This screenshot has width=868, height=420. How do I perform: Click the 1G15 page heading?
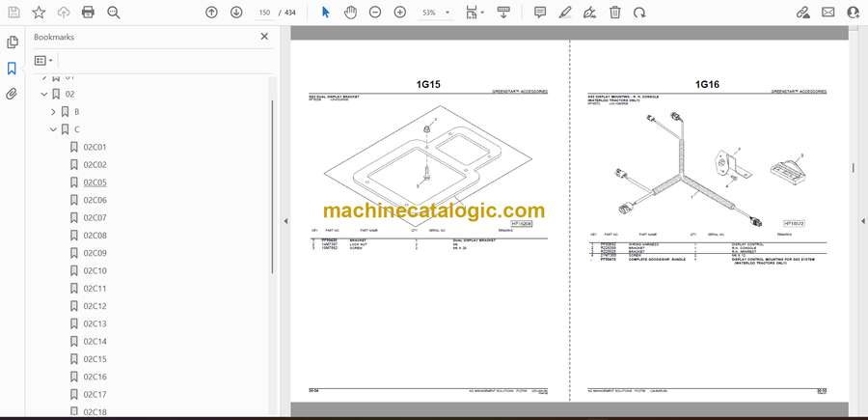click(x=428, y=85)
